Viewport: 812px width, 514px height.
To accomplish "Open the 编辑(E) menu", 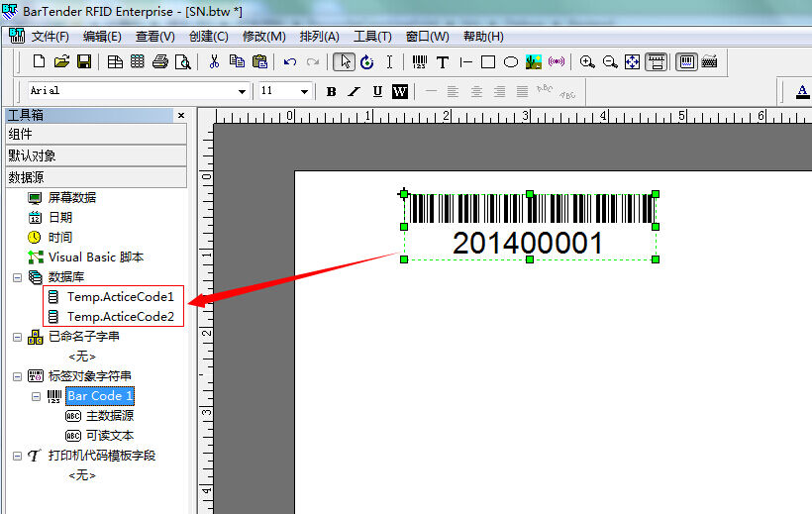I will (102, 37).
